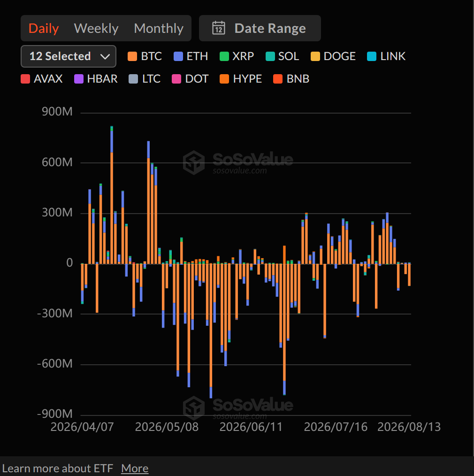
Task: Click the -300M y-axis label
Action: pos(54,313)
